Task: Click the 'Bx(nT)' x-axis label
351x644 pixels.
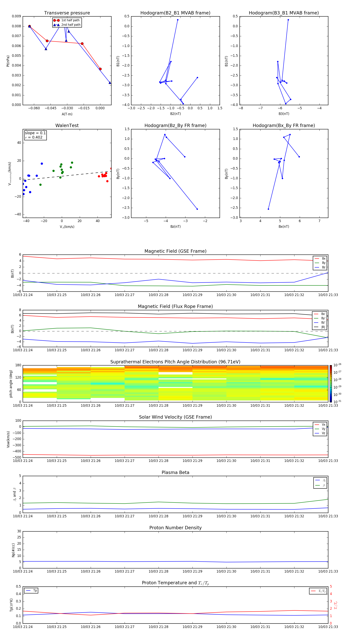Action: point(284,227)
